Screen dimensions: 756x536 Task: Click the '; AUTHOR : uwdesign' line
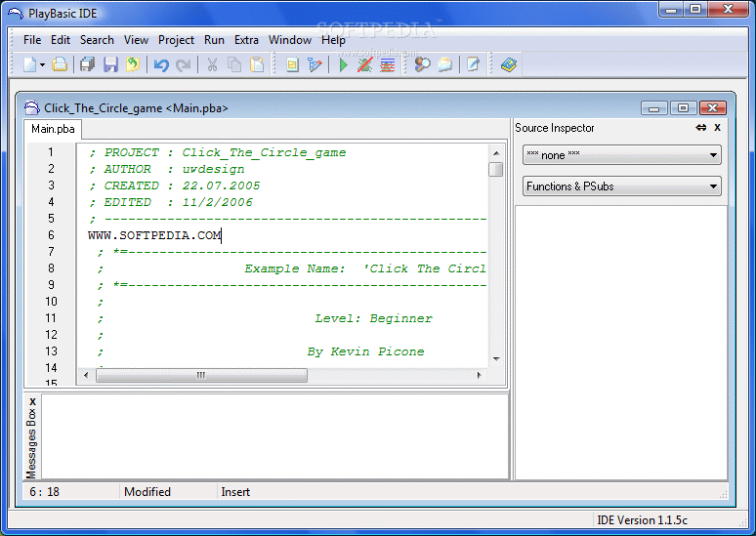pyautogui.click(x=166, y=169)
